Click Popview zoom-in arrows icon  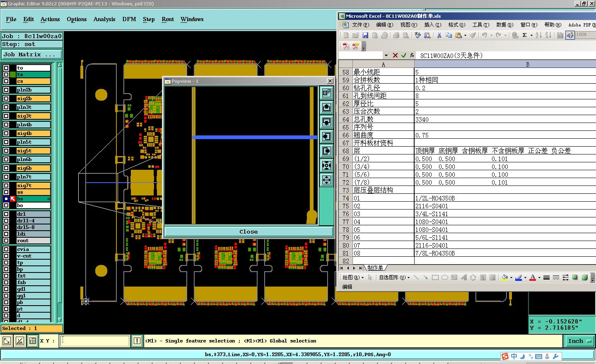tap(327, 166)
